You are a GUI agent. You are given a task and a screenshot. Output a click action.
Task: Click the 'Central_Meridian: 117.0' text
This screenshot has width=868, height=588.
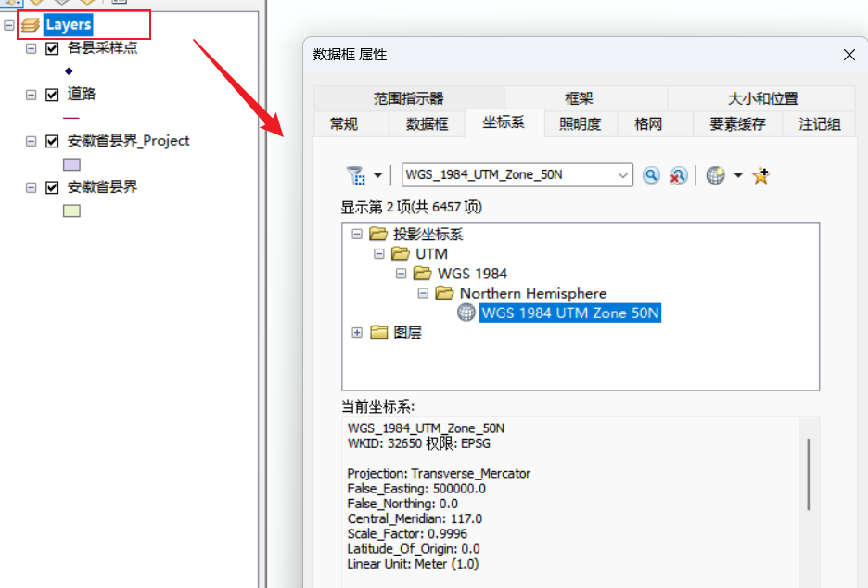(x=415, y=518)
